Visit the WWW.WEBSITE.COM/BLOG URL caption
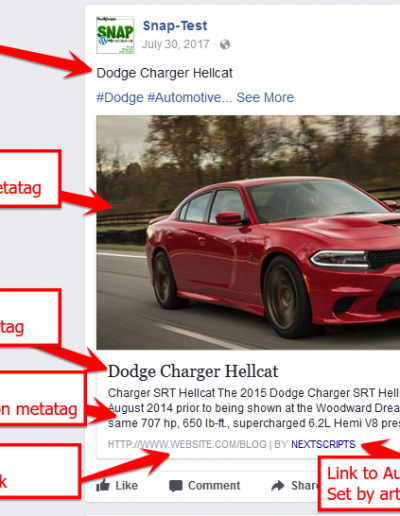This screenshot has height=516, width=400. (187, 444)
